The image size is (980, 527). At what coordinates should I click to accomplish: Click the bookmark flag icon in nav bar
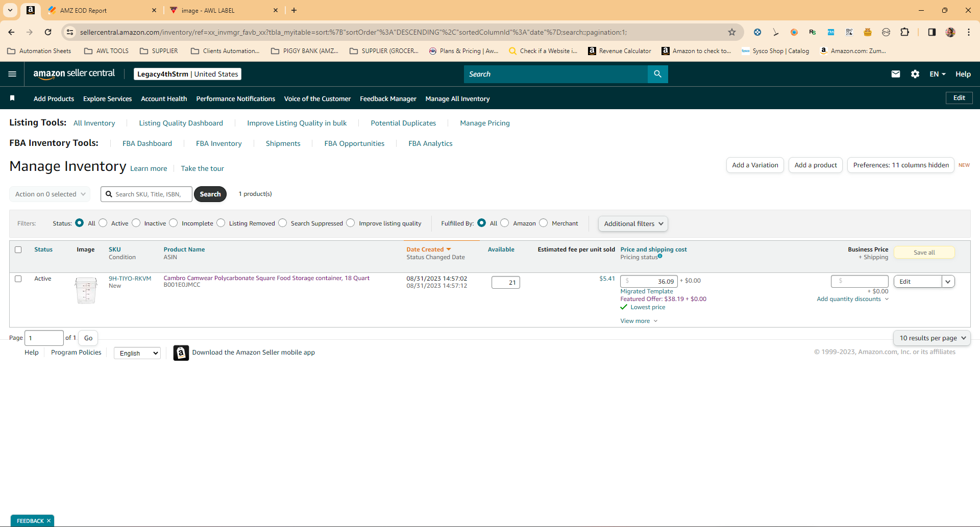tap(12, 98)
